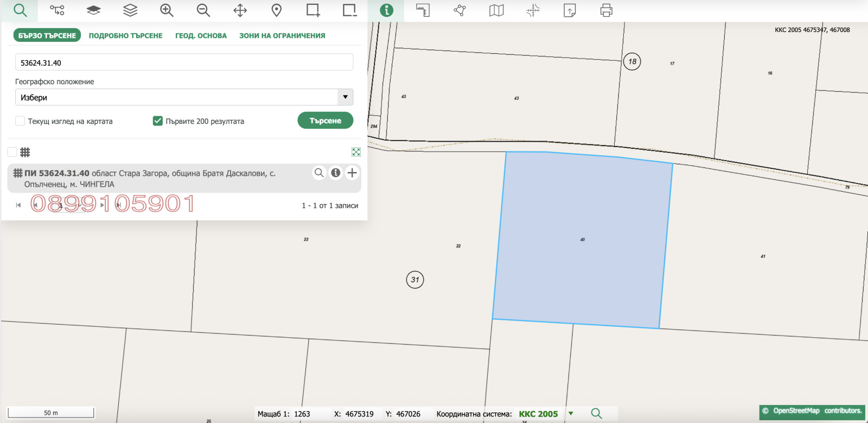Click the zoom out magnifier tool
The height and width of the screenshot is (423, 868).
click(203, 10)
